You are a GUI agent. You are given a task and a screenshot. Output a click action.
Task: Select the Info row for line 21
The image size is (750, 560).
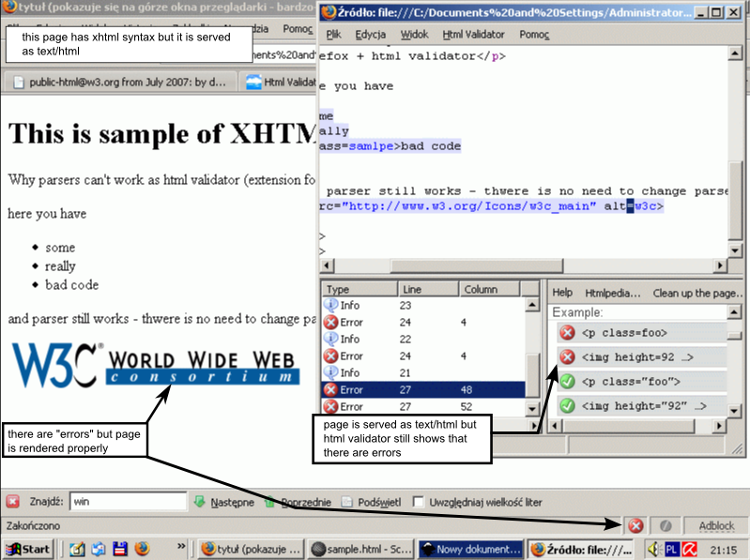coord(423,372)
